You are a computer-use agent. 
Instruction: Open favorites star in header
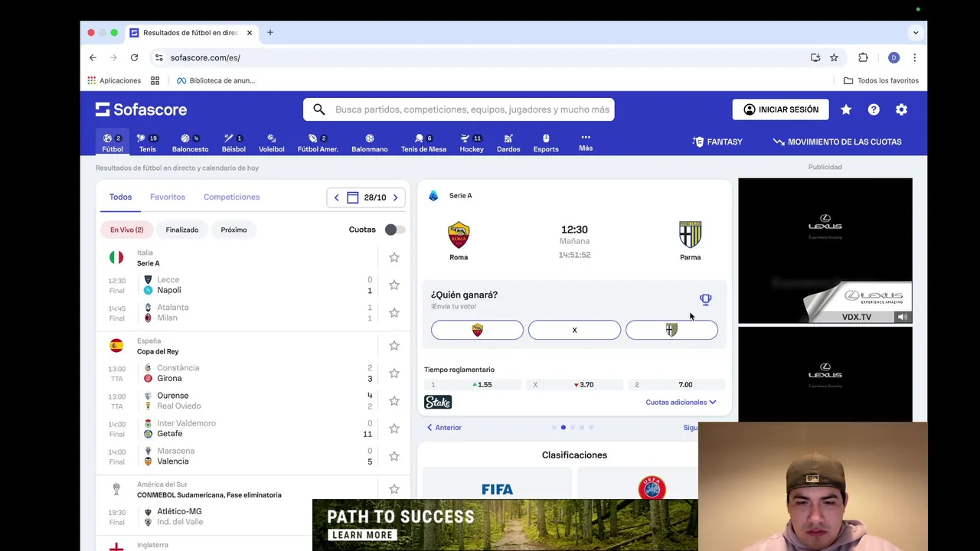tap(846, 109)
